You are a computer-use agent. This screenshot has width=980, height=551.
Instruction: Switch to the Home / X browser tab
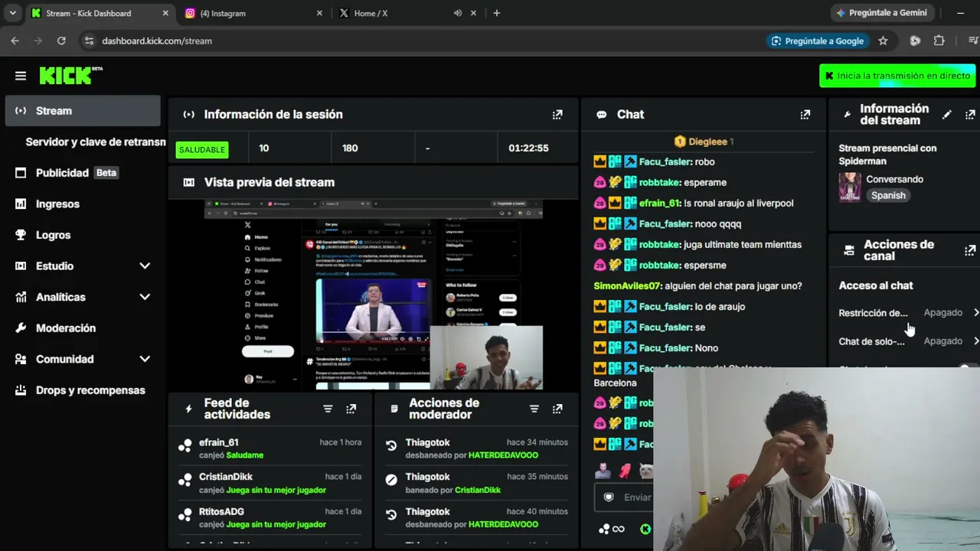point(408,13)
